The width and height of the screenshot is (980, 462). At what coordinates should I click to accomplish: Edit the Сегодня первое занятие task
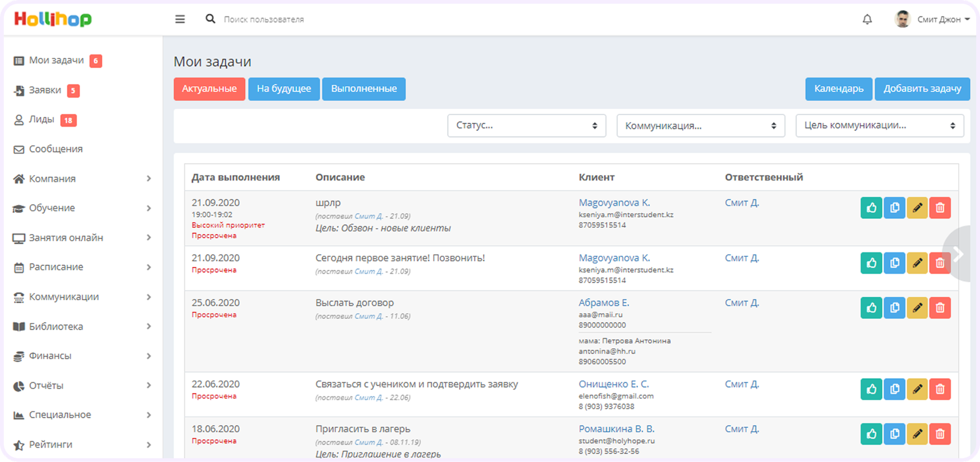(917, 263)
